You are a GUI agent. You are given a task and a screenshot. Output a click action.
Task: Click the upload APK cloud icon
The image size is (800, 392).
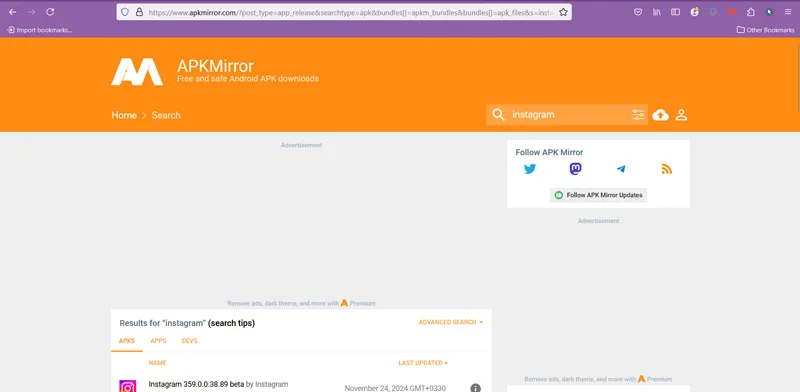coord(660,115)
